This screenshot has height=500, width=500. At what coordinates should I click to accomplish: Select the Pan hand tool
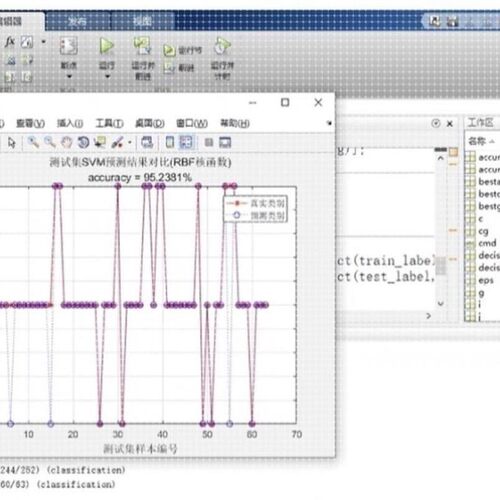point(67,143)
